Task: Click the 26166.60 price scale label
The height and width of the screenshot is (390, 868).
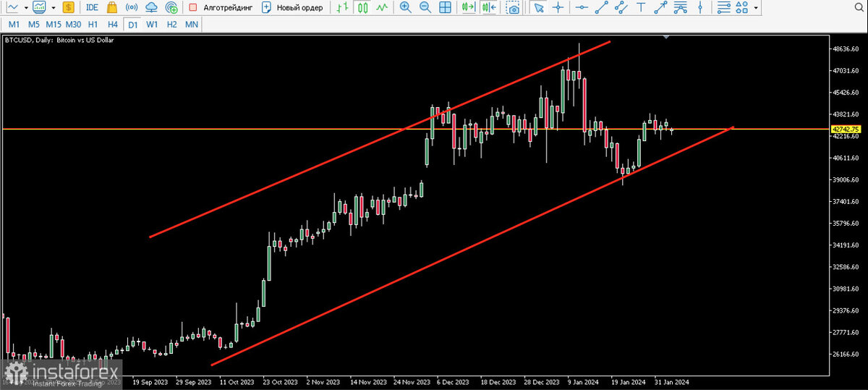Action: [x=846, y=354]
